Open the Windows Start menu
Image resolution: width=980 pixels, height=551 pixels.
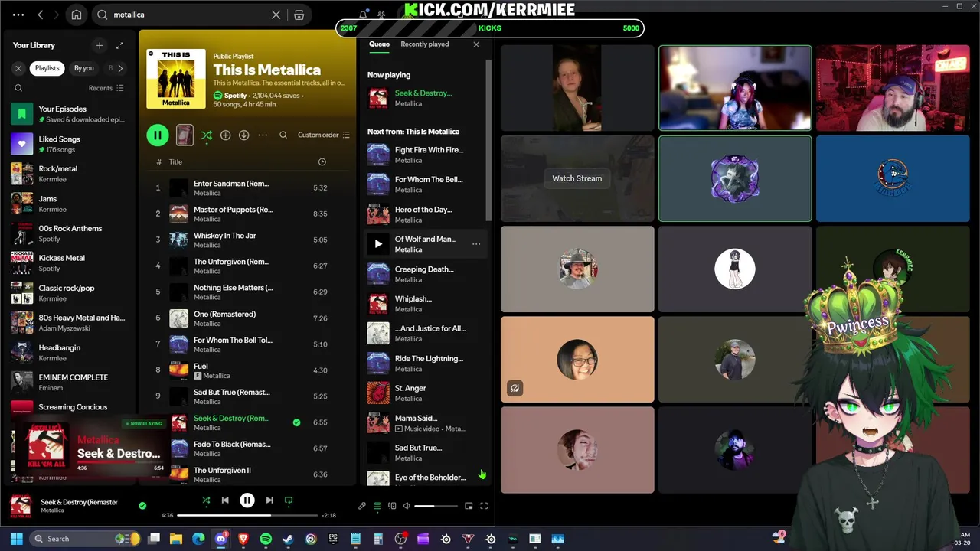[x=16, y=539]
